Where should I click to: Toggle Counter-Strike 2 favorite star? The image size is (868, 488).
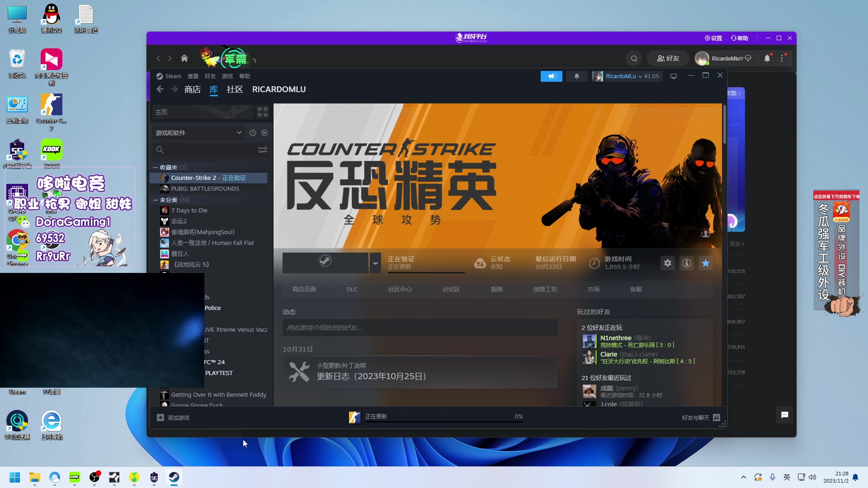706,263
